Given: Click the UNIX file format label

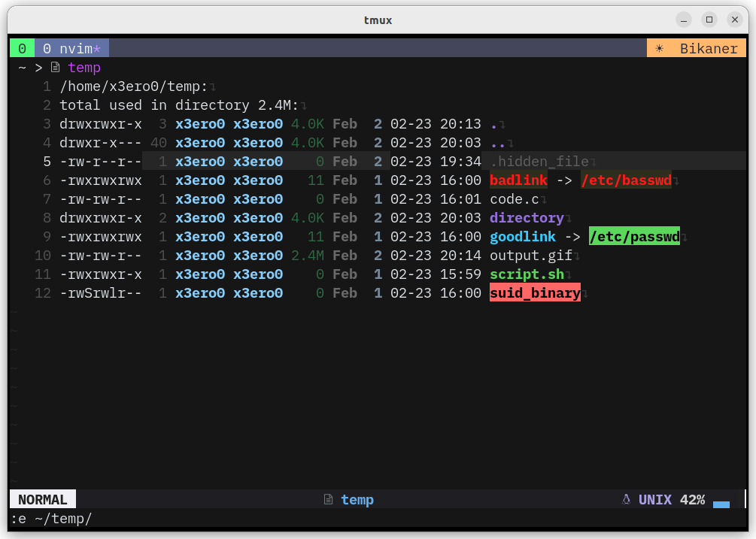Looking at the screenshot, I should (x=655, y=499).
